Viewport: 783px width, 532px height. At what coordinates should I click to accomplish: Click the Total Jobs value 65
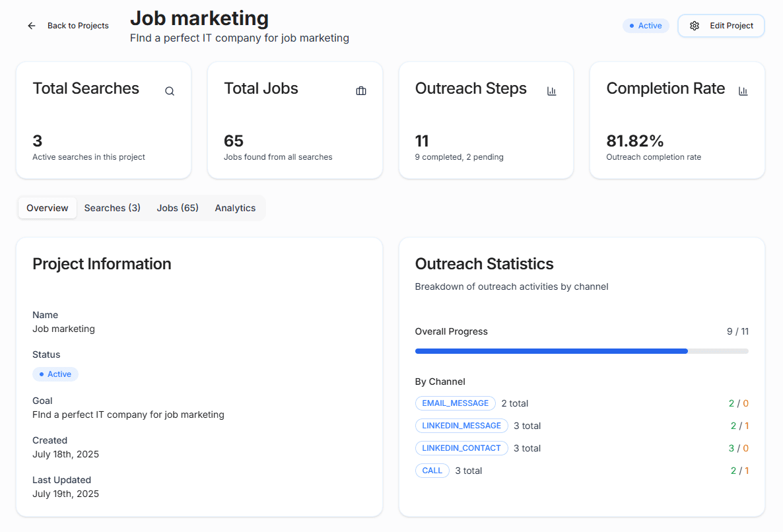[233, 141]
